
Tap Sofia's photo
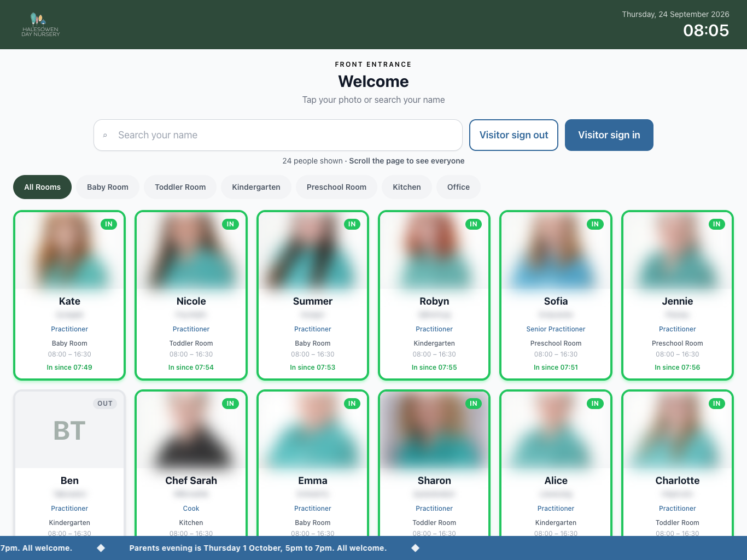point(556,250)
